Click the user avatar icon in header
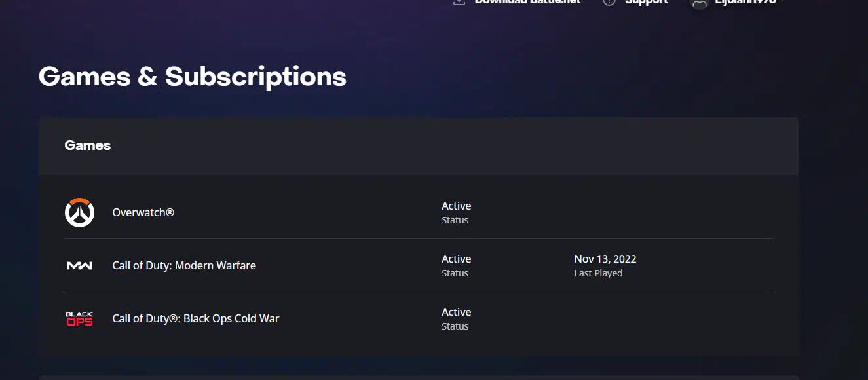The image size is (868, 380). 700,2
